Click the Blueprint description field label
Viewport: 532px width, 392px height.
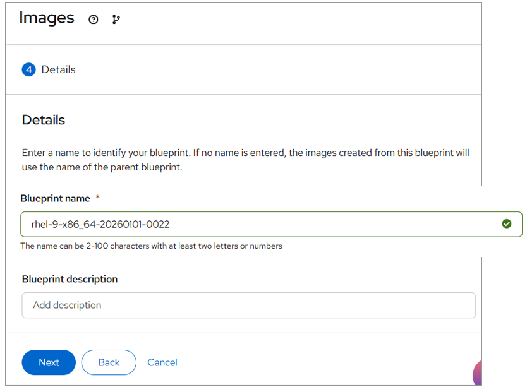tap(70, 279)
